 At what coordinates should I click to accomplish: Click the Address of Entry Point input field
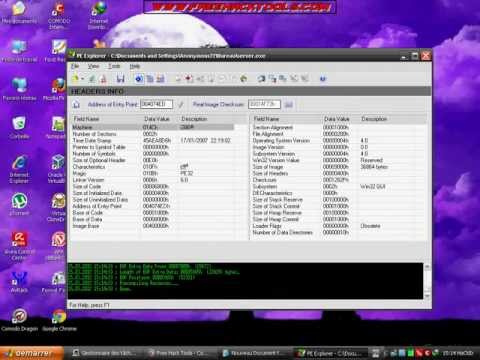click(156, 104)
